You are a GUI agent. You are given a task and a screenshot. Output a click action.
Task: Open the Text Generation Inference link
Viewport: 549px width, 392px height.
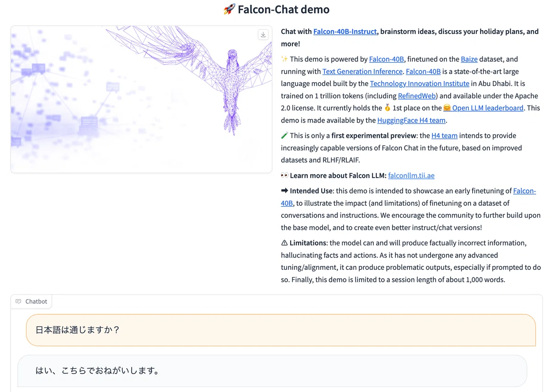click(x=362, y=71)
